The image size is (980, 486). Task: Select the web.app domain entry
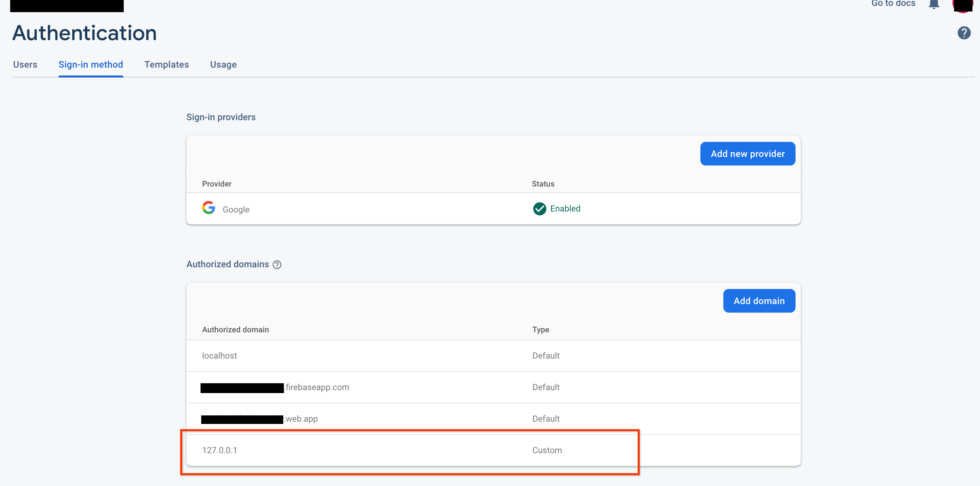(493, 419)
